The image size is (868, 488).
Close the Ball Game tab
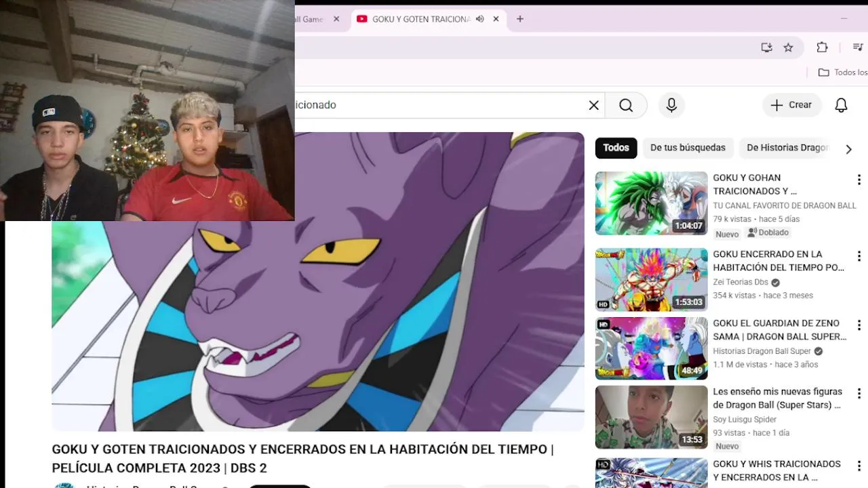(x=336, y=19)
